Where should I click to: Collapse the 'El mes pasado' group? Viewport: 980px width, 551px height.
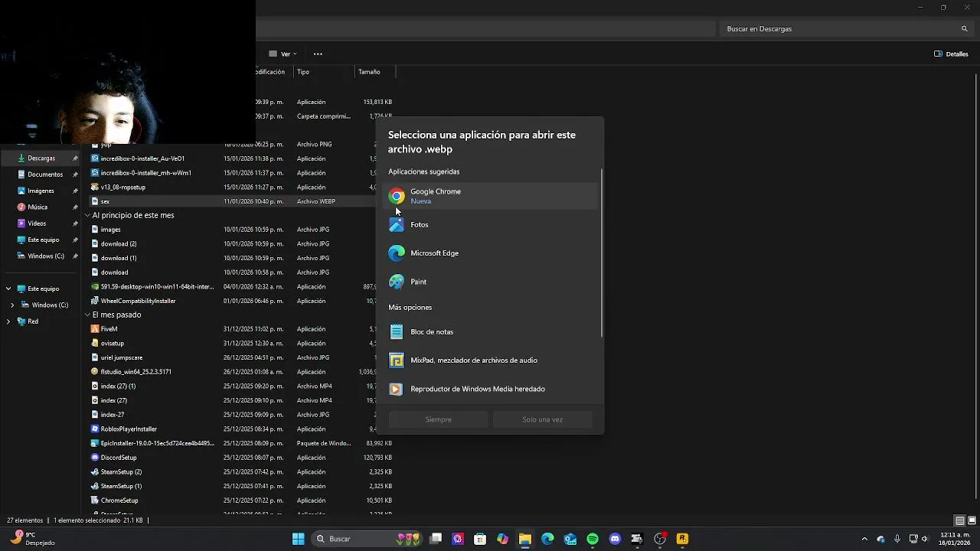pos(87,315)
